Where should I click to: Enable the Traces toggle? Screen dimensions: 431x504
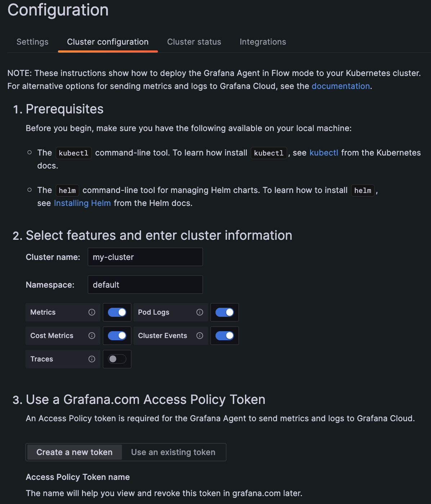(117, 359)
